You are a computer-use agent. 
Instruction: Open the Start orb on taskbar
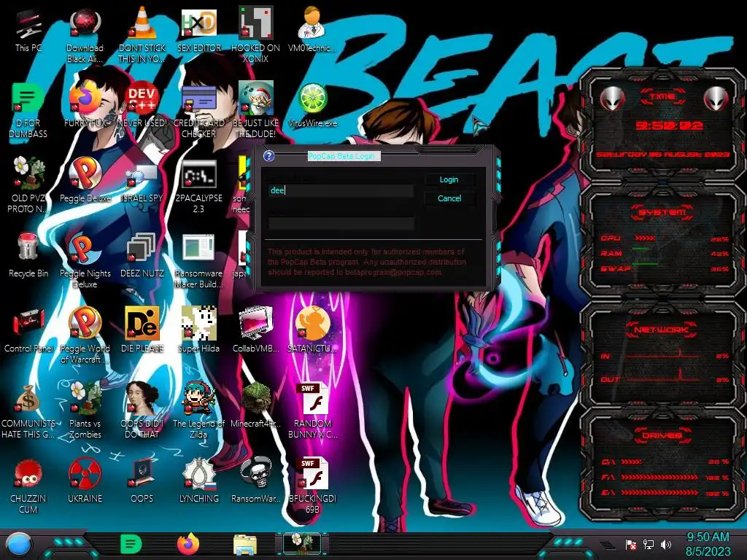[x=19, y=544]
